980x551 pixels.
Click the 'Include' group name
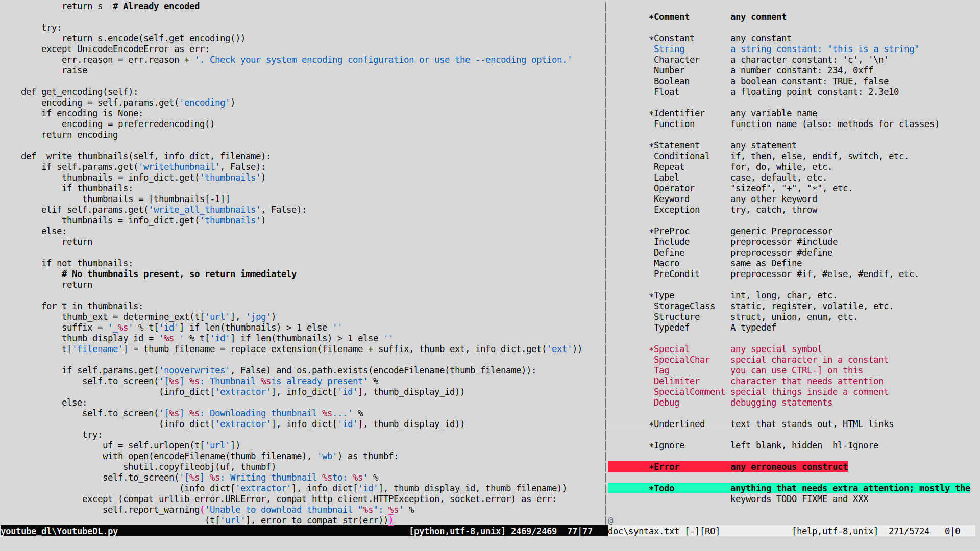672,242
